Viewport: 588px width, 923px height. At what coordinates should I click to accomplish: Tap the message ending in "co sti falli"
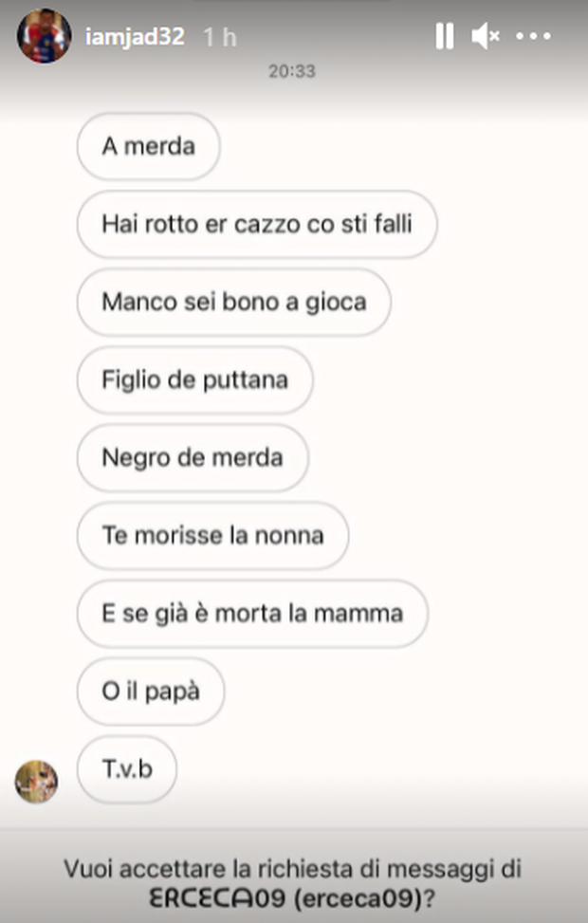(x=256, y=224)
